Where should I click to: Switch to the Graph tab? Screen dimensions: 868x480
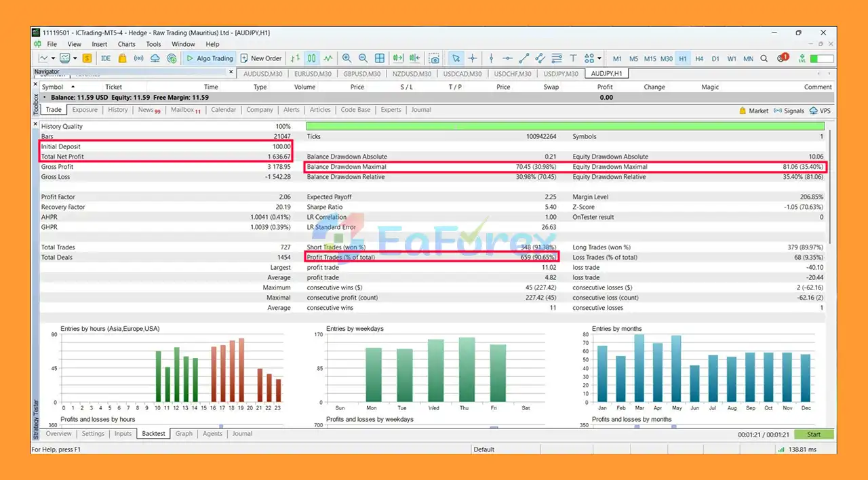[184, 434]
